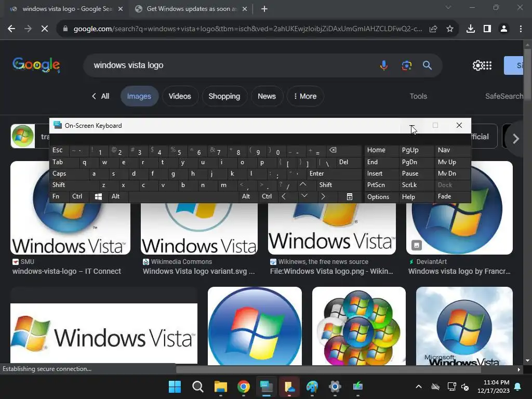This screenshot has height=399, width=532.
Task: Open the rainbow Vista orbs cluster thumbnail
Action: pos(358,326)
